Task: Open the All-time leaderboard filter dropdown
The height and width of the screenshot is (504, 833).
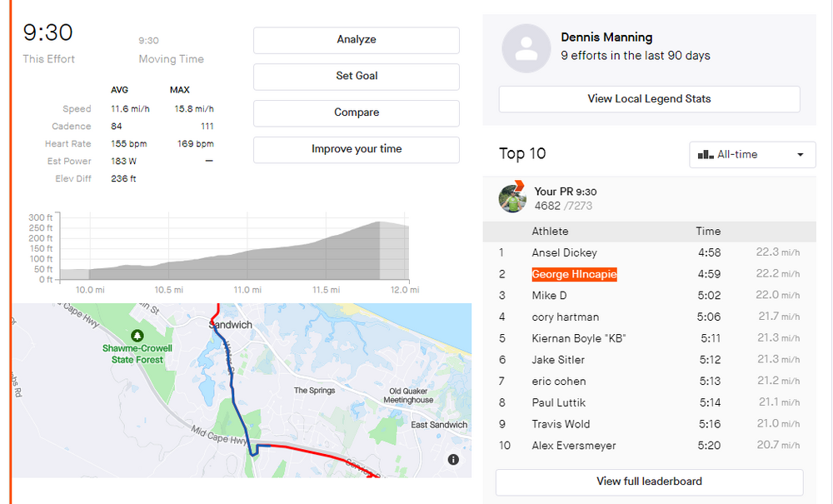Action: [x=752, y=155]
